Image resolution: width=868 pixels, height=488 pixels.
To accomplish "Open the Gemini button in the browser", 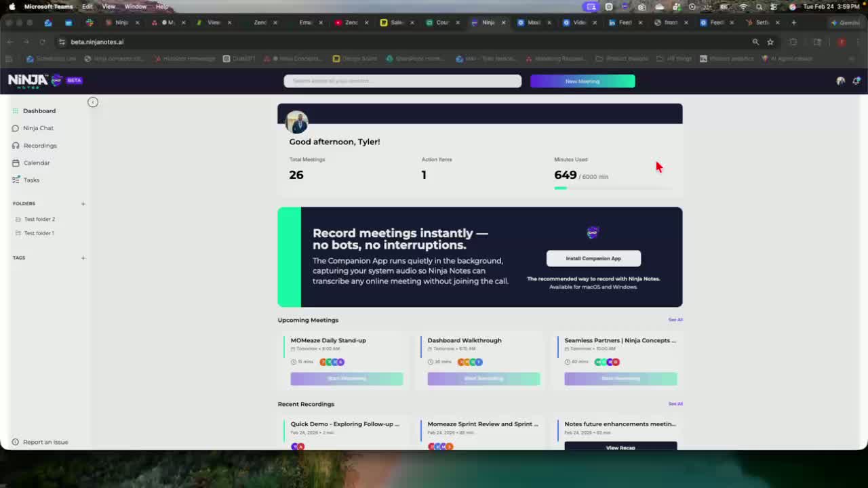I will click(846, 22).
